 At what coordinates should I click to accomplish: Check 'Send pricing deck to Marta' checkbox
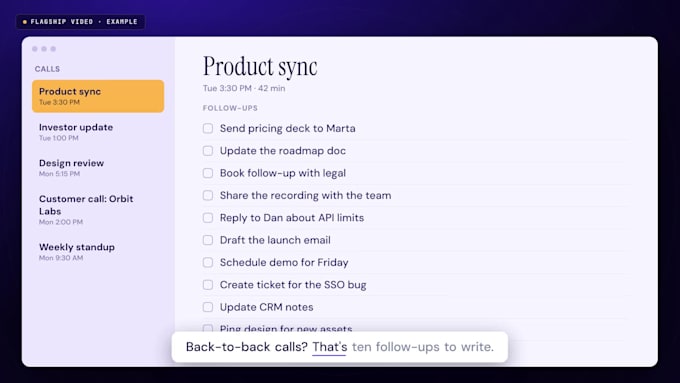(208, 128)
